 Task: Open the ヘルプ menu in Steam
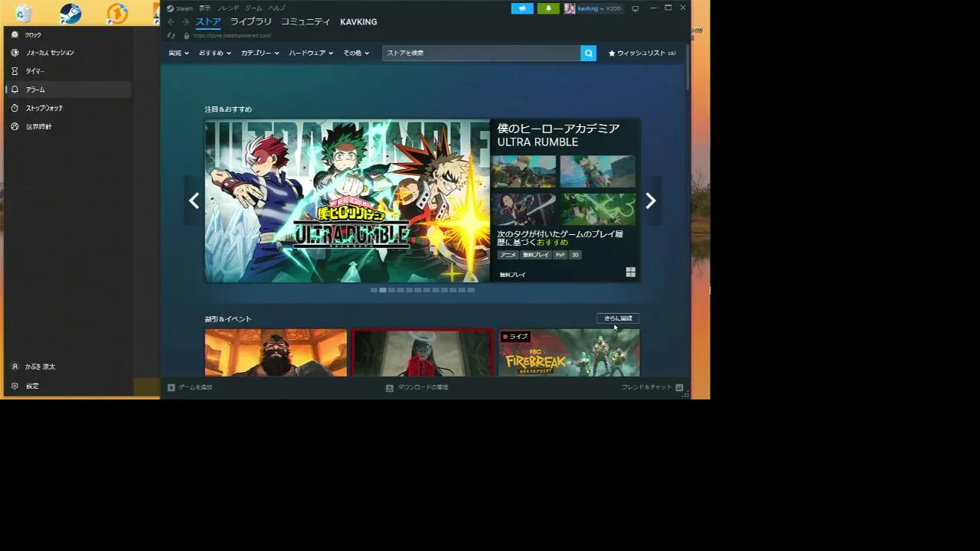tap(276, 8)
